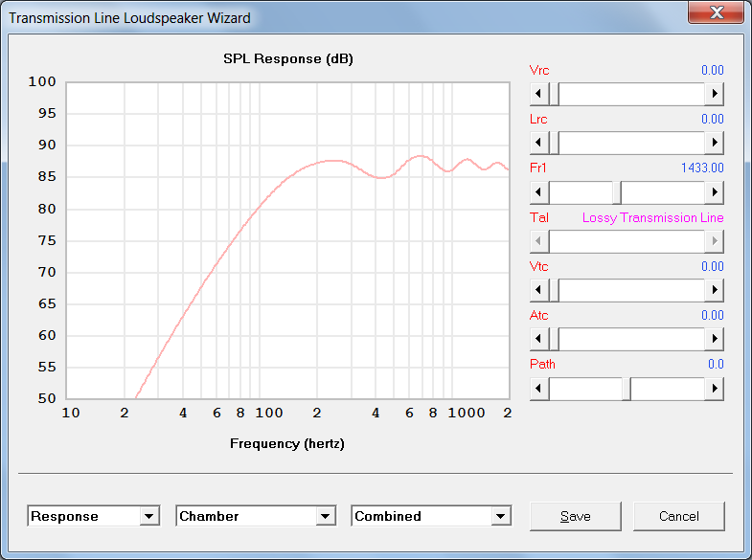Close the Transmission Line Loudspeaker Wizard

click(716, 12)
